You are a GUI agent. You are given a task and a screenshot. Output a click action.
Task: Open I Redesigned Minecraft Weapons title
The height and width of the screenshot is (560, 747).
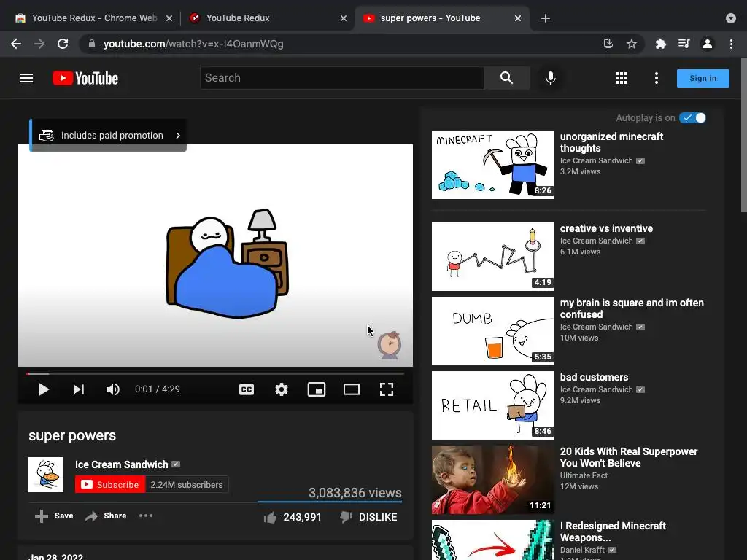click(x=613, y=532)
